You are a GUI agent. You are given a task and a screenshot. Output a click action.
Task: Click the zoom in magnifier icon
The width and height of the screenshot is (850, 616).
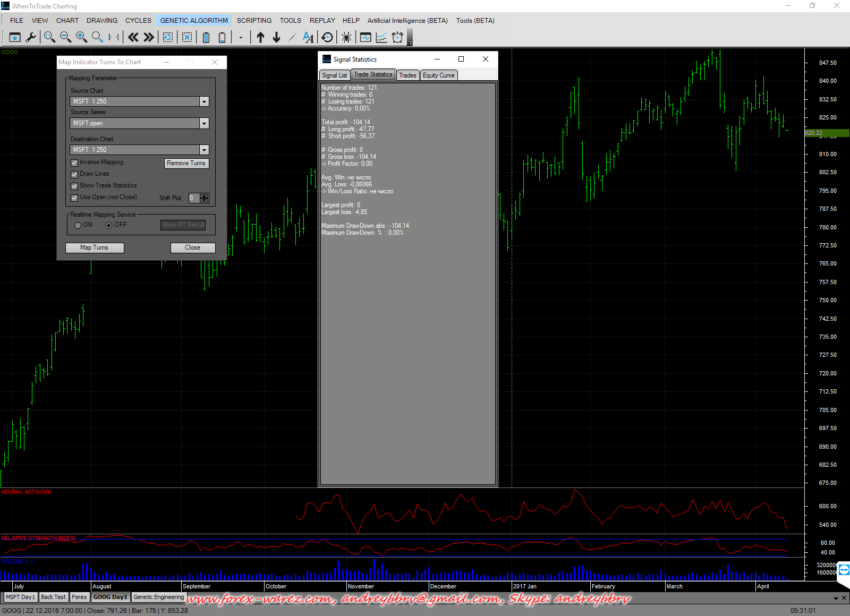81,37
